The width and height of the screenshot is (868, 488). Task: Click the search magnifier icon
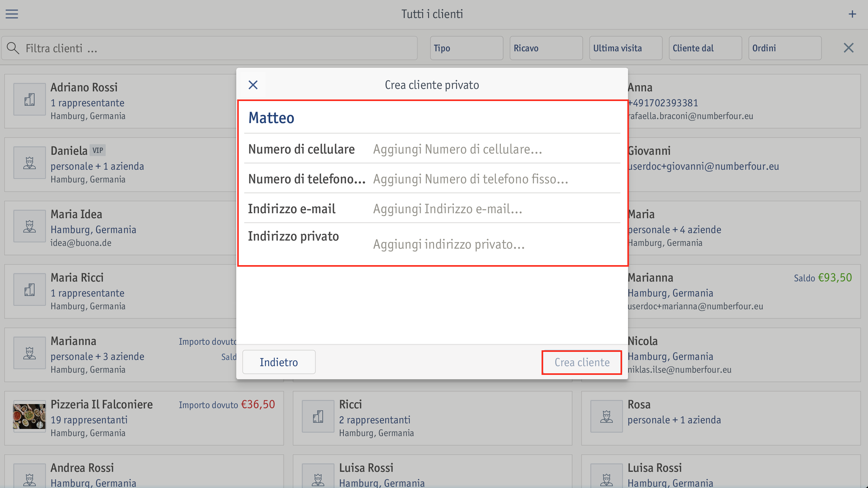pyautogui.click(x=13, y=48)
